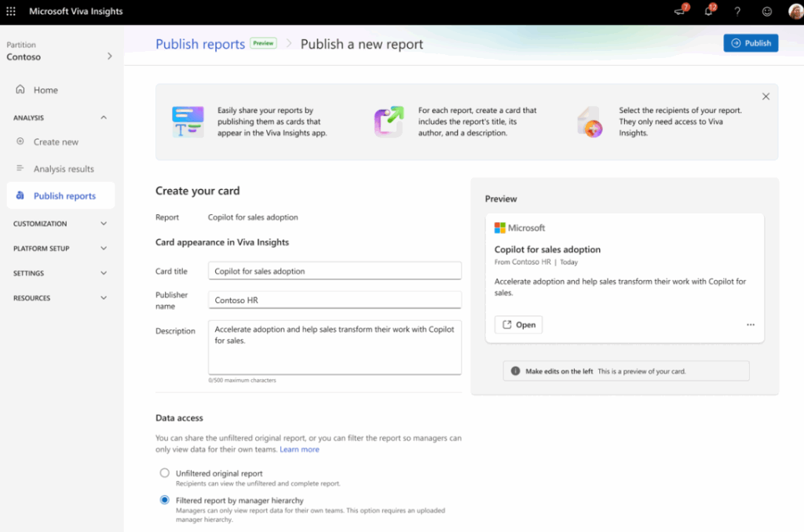Image resolution: width=804 pixels, height=532 pixels.
Task: Click 'Card appearance in Viva Insights' heading
Action: pos(222,242)
